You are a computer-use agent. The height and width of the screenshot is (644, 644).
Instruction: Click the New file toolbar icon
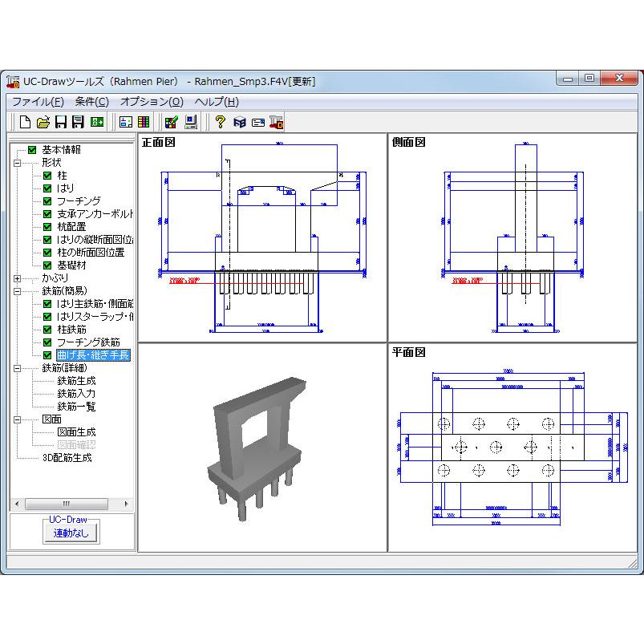[25, 122]
